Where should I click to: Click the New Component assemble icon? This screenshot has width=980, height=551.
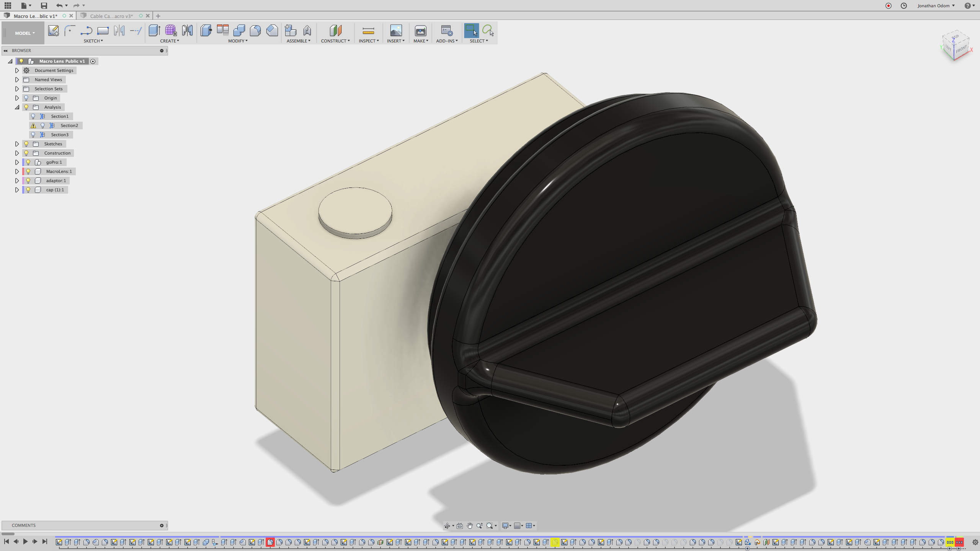click(291, 30)
